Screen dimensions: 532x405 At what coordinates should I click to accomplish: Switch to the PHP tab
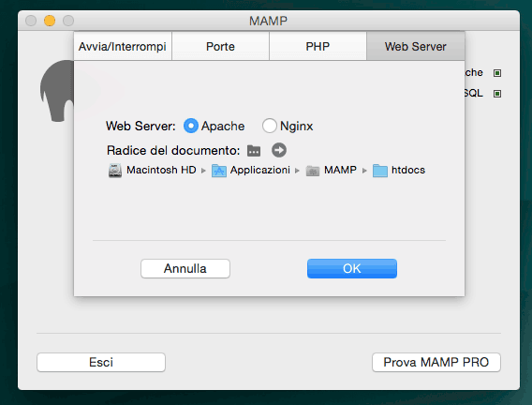coord(318,46)
